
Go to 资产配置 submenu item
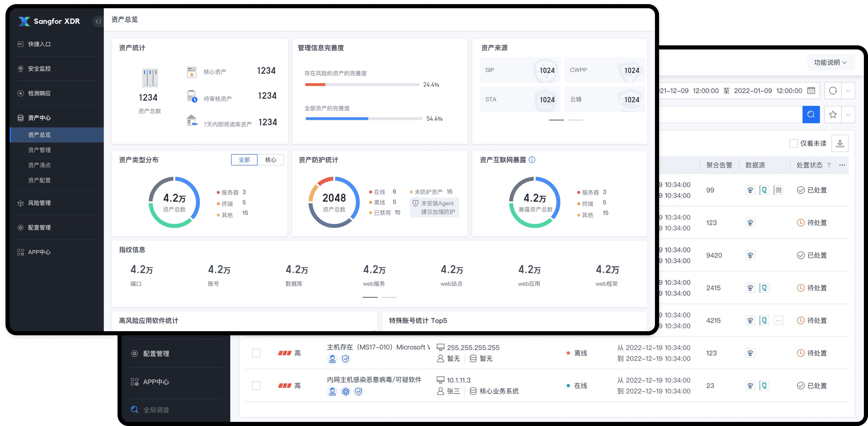[x=39, y=180]
